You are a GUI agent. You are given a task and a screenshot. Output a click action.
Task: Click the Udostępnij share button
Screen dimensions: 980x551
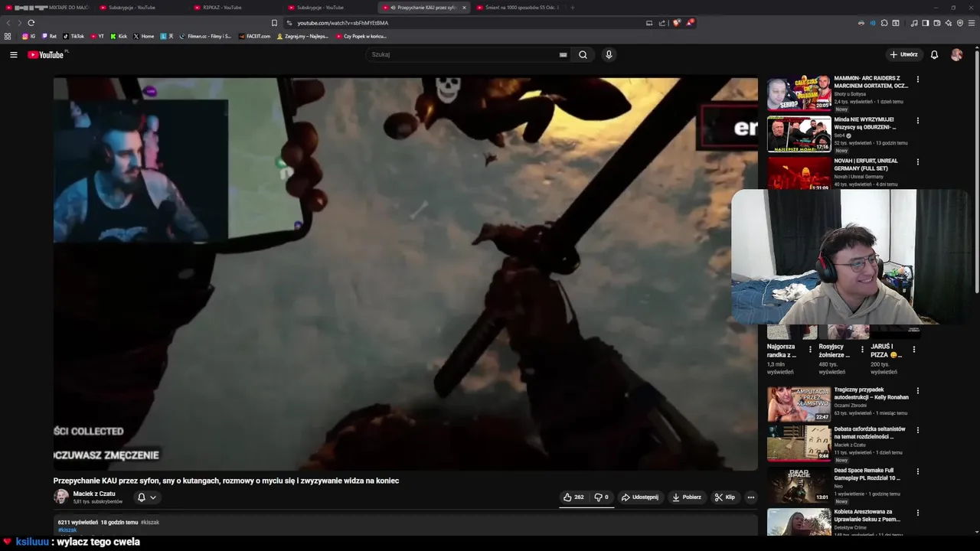point(639,497)
